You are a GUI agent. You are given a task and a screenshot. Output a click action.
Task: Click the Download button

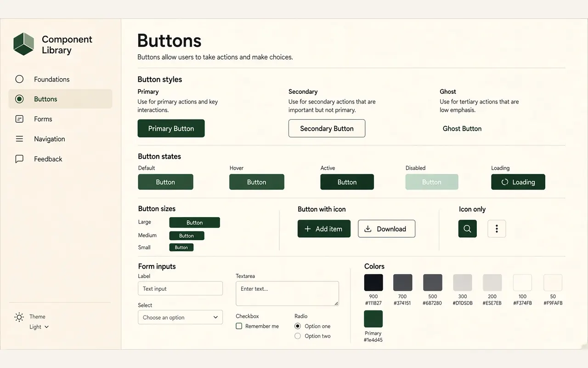[386, 229]
